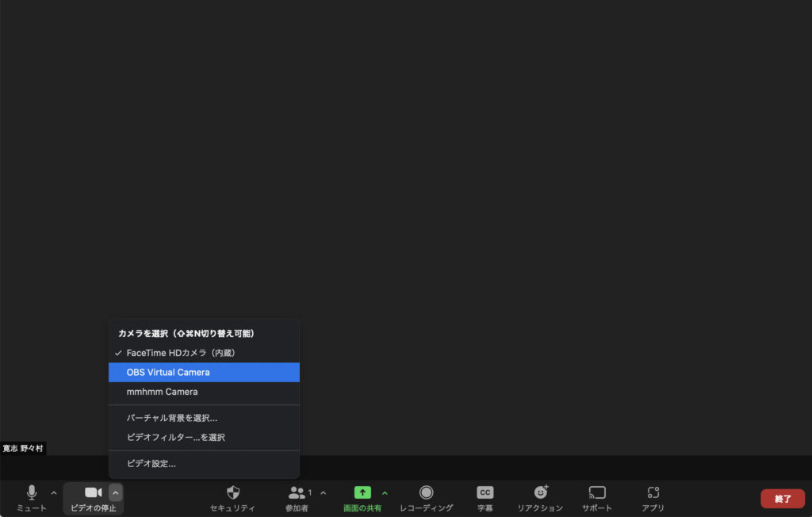812x517 pixels.
Task: Start recording with the record icon
Action: [x=426, y=492]
